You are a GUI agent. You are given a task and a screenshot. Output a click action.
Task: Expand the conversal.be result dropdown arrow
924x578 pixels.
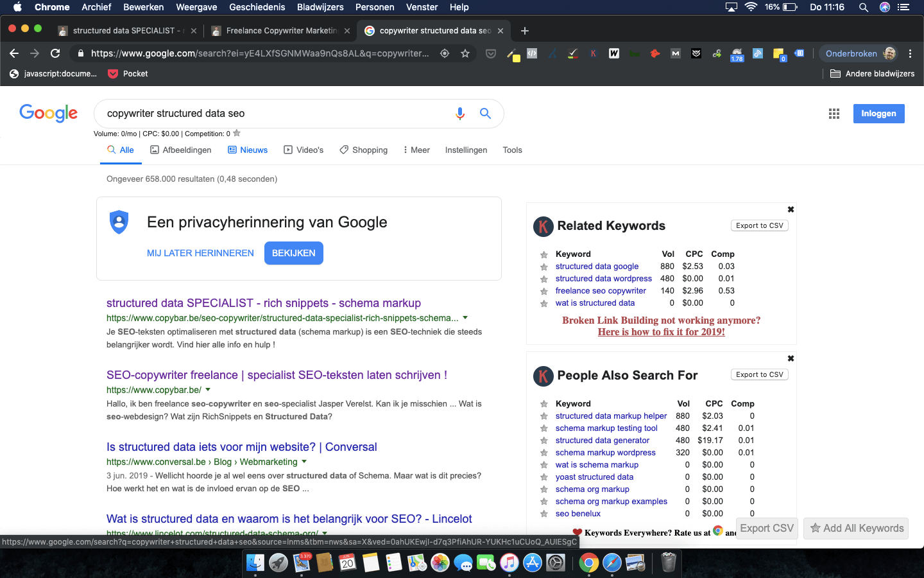click(304, 462)
